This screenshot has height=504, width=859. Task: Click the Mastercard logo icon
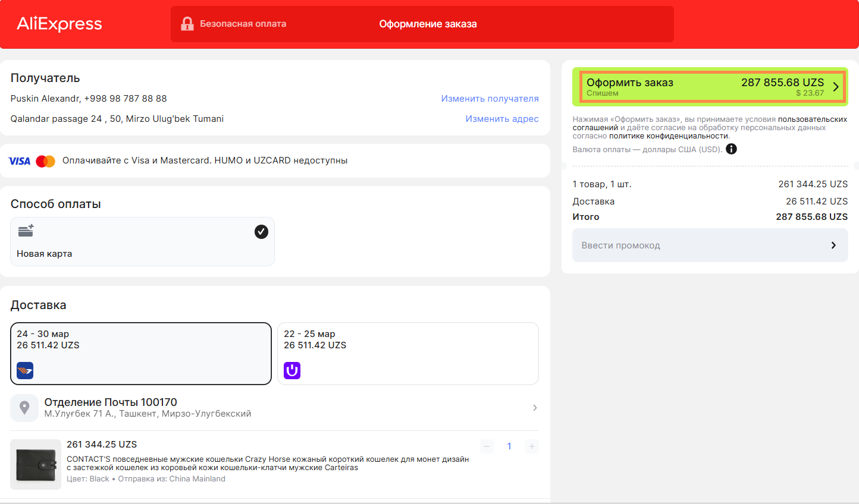pos(45,161)
